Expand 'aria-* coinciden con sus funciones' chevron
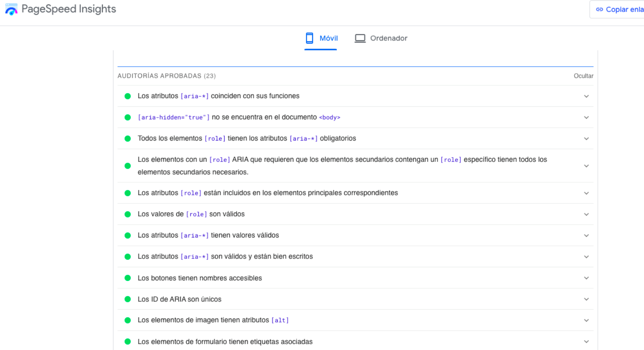 [x=586, y=96]
